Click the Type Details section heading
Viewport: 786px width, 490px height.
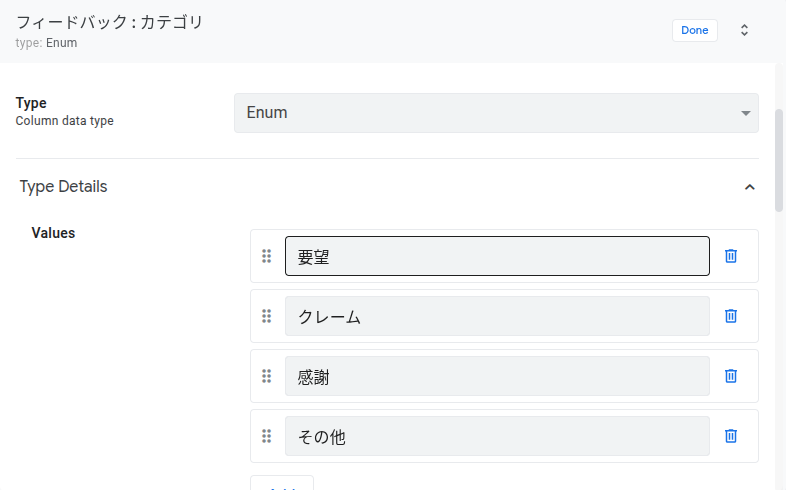[x=64, y=187]
